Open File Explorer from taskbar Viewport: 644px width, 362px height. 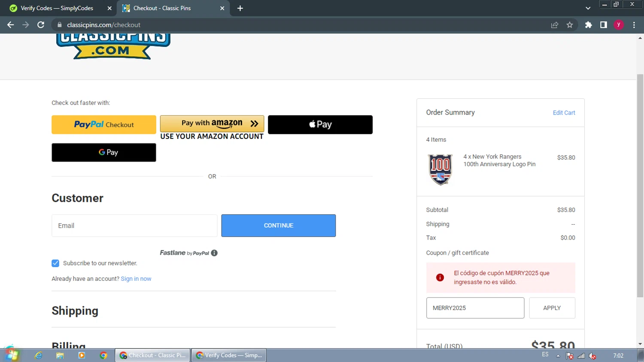click(60, 356)
